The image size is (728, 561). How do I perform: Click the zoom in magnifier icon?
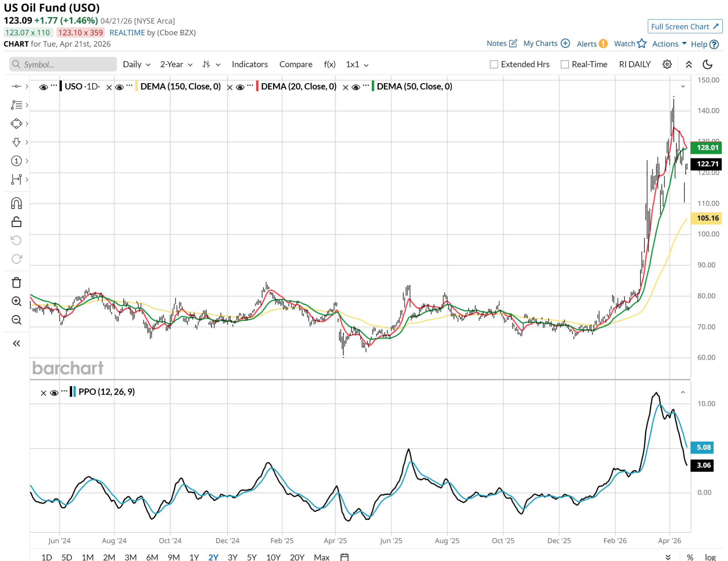tap(16, 301)
